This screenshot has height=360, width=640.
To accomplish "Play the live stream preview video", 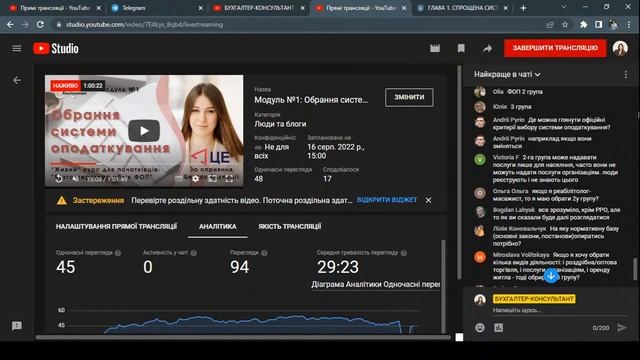I will click(144, 131).
